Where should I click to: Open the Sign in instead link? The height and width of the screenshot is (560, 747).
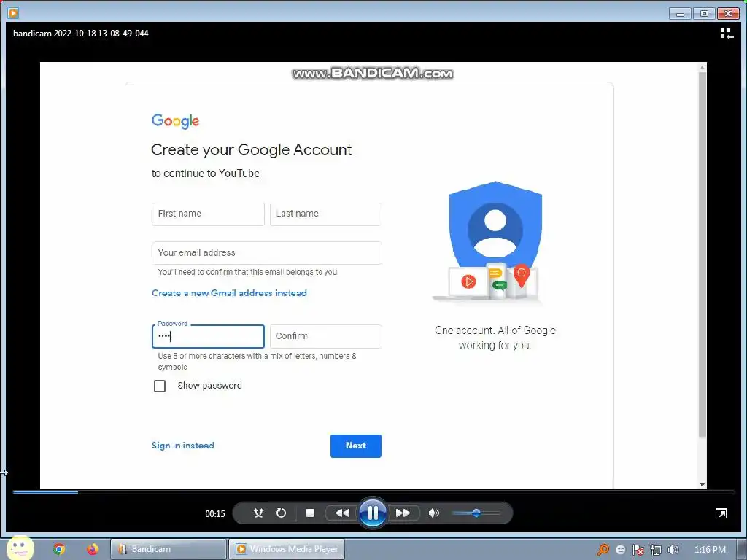point(183,446)
